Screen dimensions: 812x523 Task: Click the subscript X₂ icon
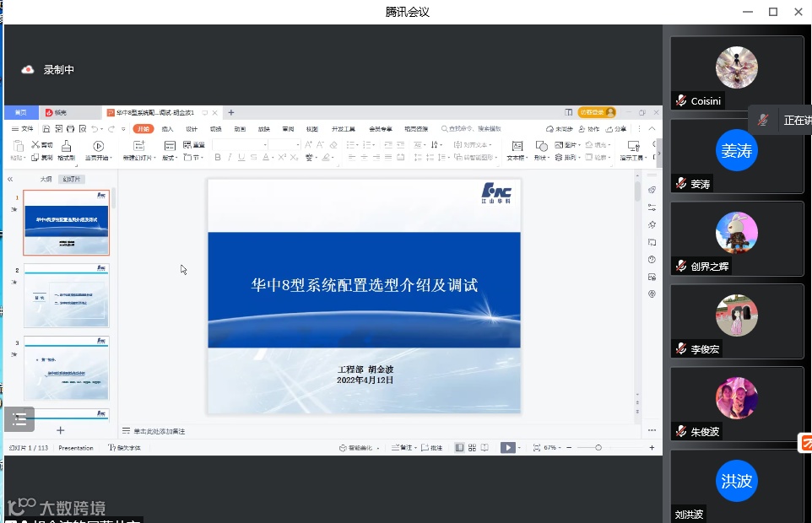[294, 157]
